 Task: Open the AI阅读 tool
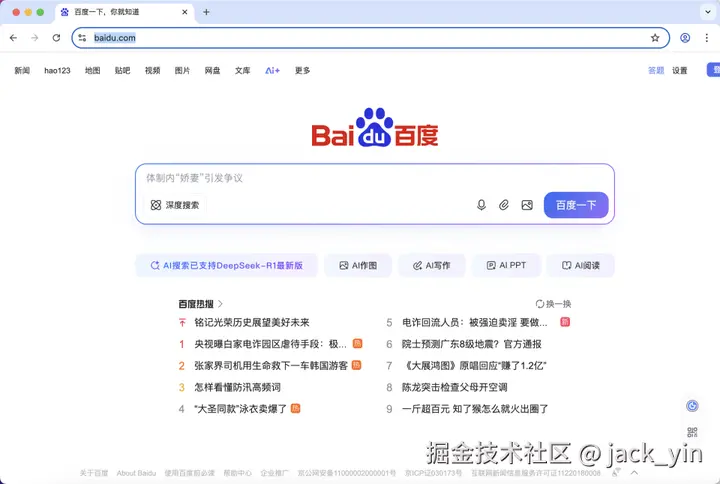pos(580,265)
